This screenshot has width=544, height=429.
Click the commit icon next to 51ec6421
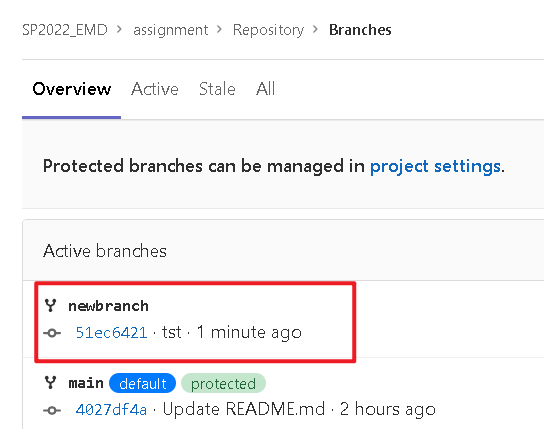52,333
